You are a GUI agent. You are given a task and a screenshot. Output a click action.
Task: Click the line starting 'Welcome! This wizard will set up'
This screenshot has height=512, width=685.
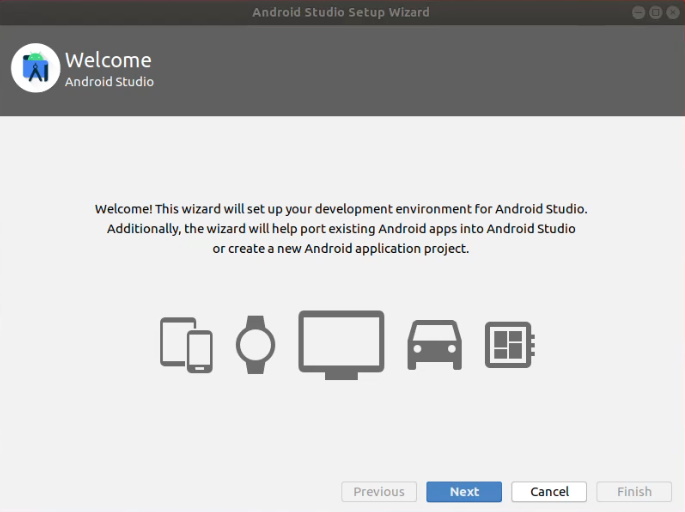pos(341,209)
